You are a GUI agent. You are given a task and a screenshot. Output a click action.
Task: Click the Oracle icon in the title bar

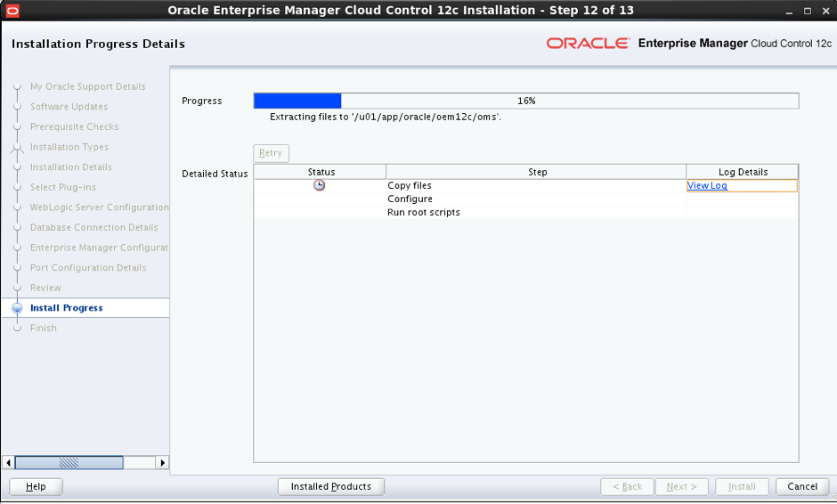(12, 10)
